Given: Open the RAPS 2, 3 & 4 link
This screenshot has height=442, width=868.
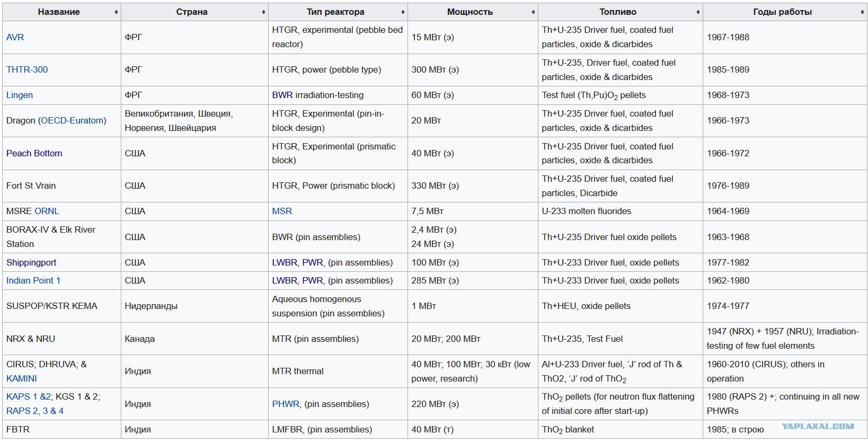Looking at the screenshot, I should [x=35, y=411].
